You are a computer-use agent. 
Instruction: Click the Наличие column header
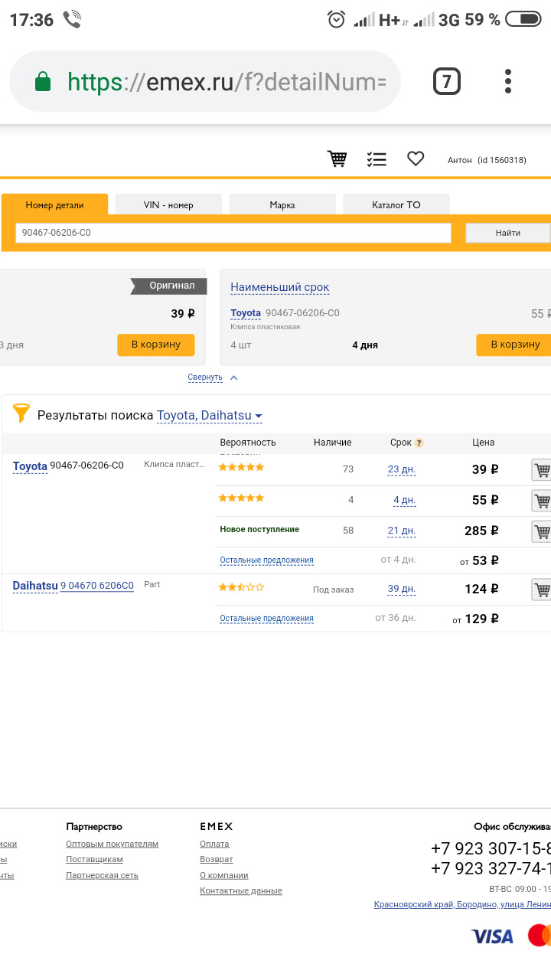coord(333,443)
